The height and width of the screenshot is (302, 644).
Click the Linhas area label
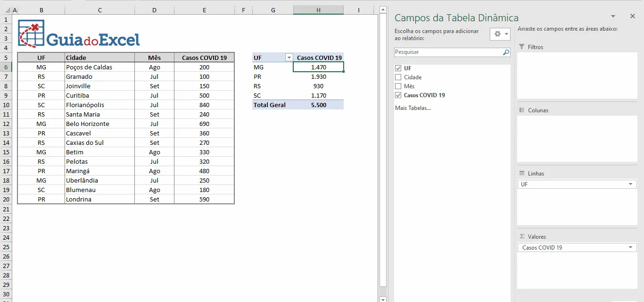click(x=536, y=174)
